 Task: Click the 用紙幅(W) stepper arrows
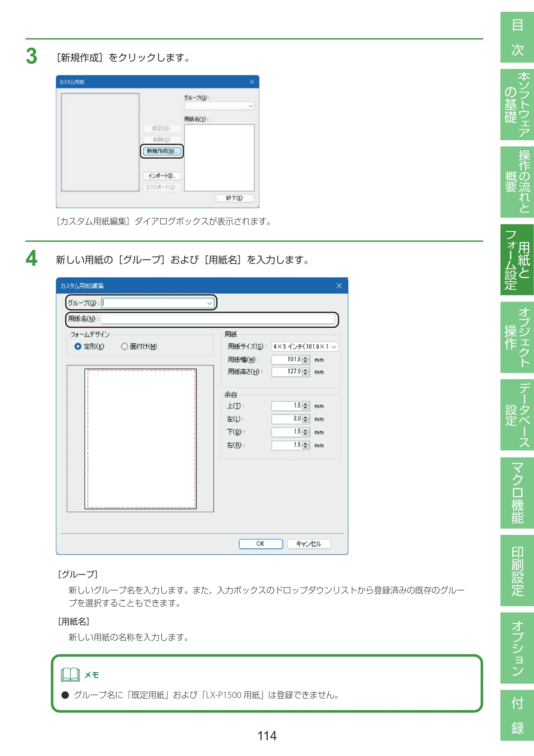pos(306,360)
